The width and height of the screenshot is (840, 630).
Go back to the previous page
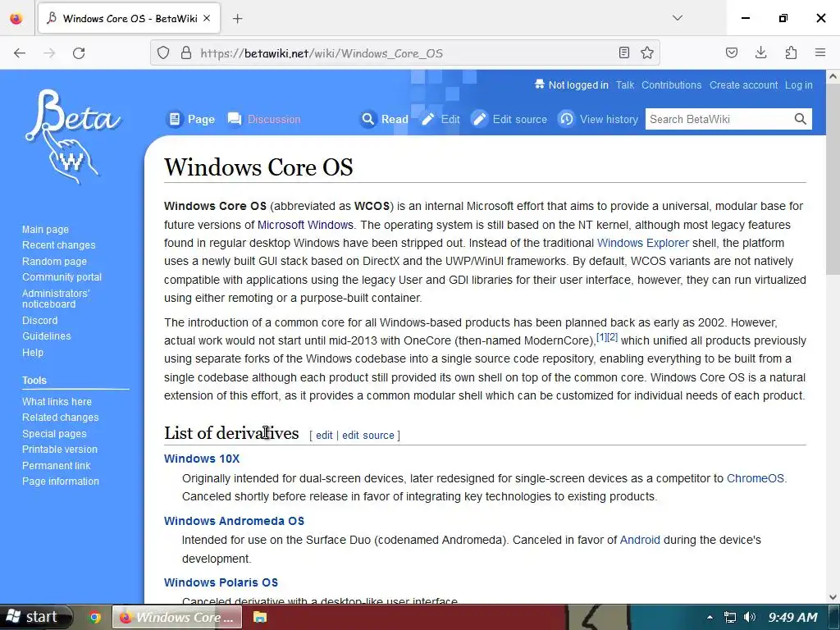click(x=20, y=53)
